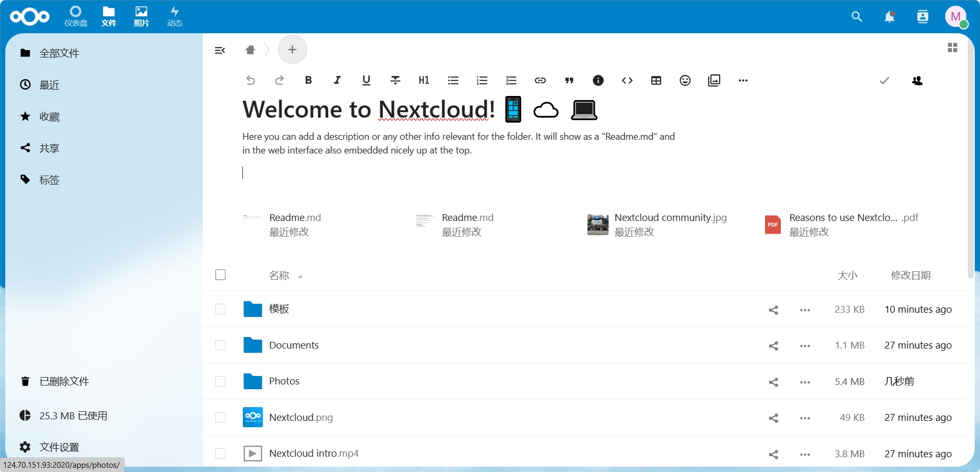Open the search magnifier icon
The width and height of the screenshot is (980, 472).
857,17
